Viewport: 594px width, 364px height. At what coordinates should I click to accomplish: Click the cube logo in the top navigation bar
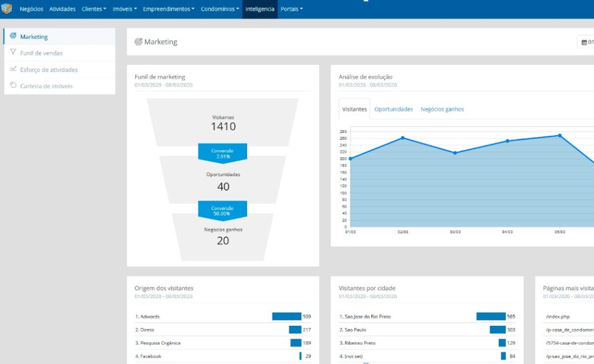(7, 8)
